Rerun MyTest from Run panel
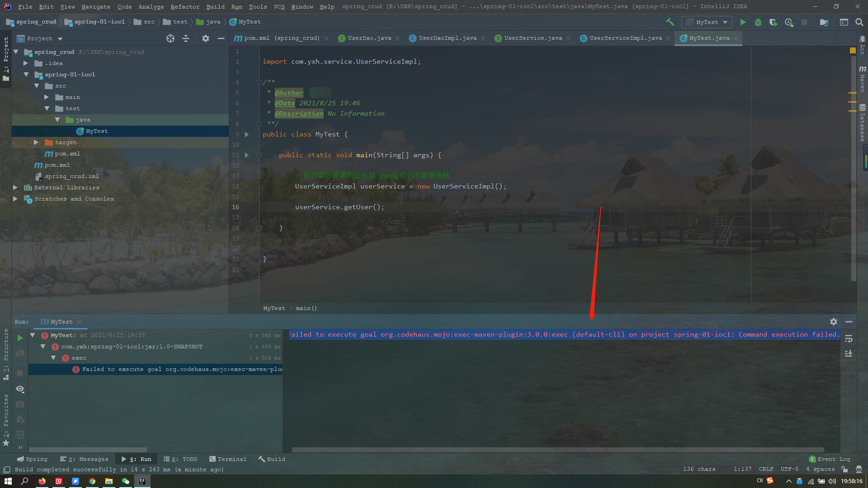The image size is (868, 488). click(x=20, y=338)
